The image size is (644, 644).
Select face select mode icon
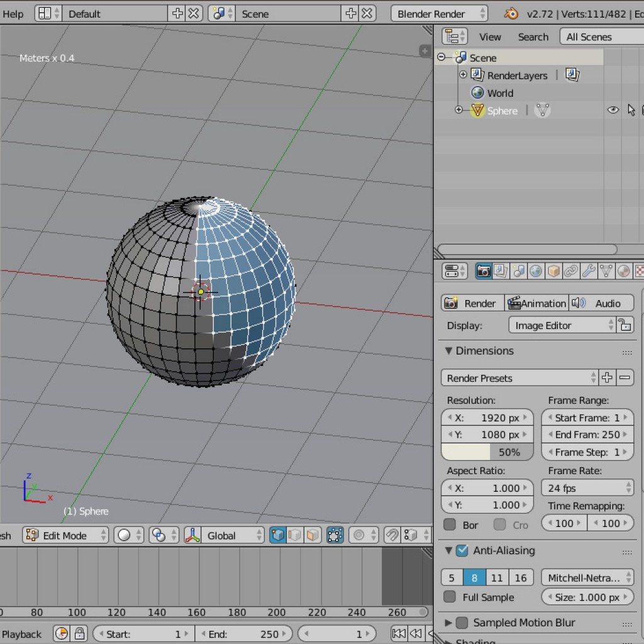pyautogui.click(x=311, y=535)
